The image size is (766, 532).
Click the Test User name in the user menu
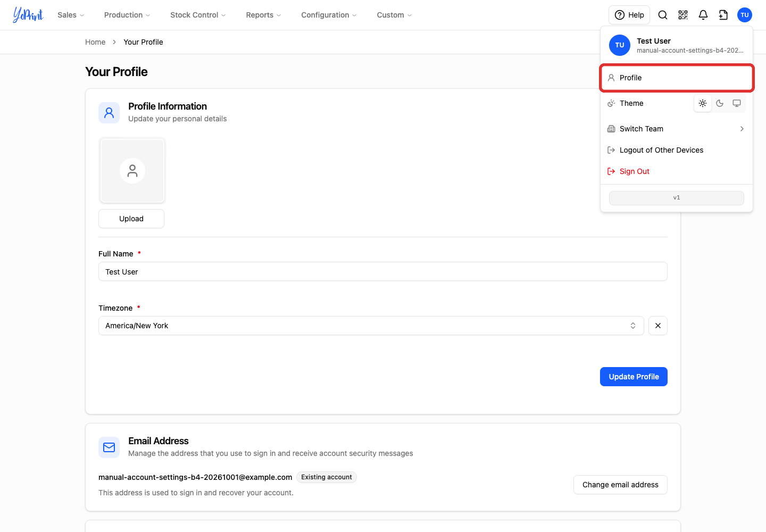pos(654,41)
